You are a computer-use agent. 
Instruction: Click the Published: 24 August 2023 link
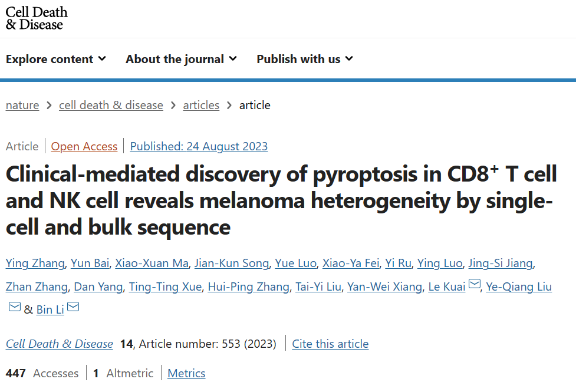point(198,146)
